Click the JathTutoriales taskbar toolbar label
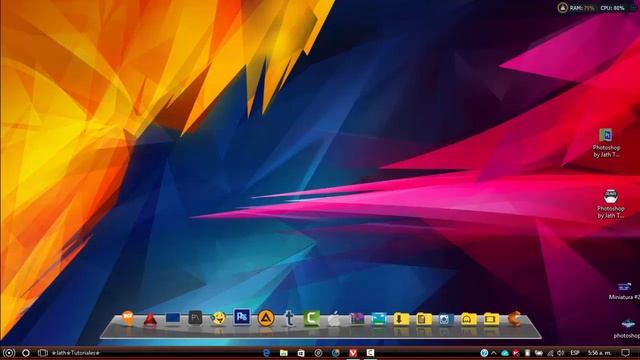 point(76,353)
